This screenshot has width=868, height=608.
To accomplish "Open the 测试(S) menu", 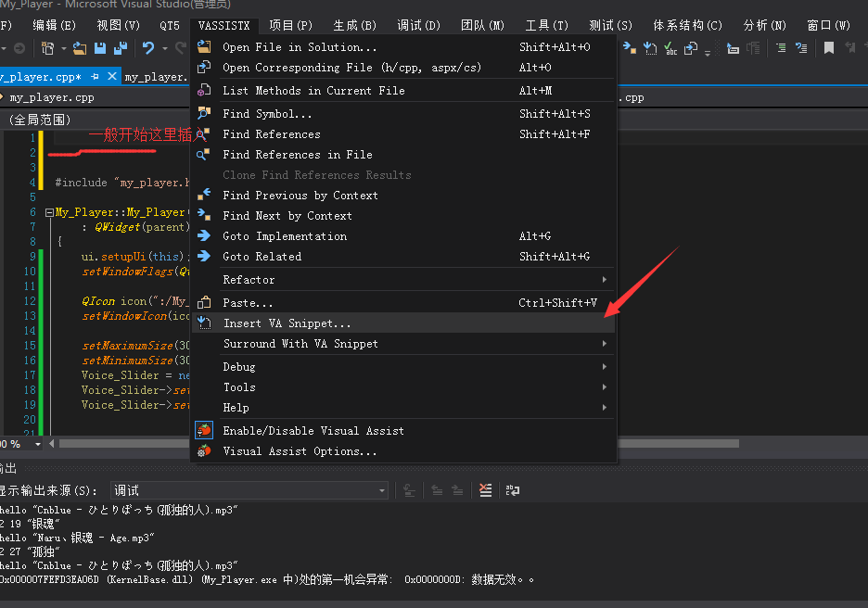I will 610,25.
